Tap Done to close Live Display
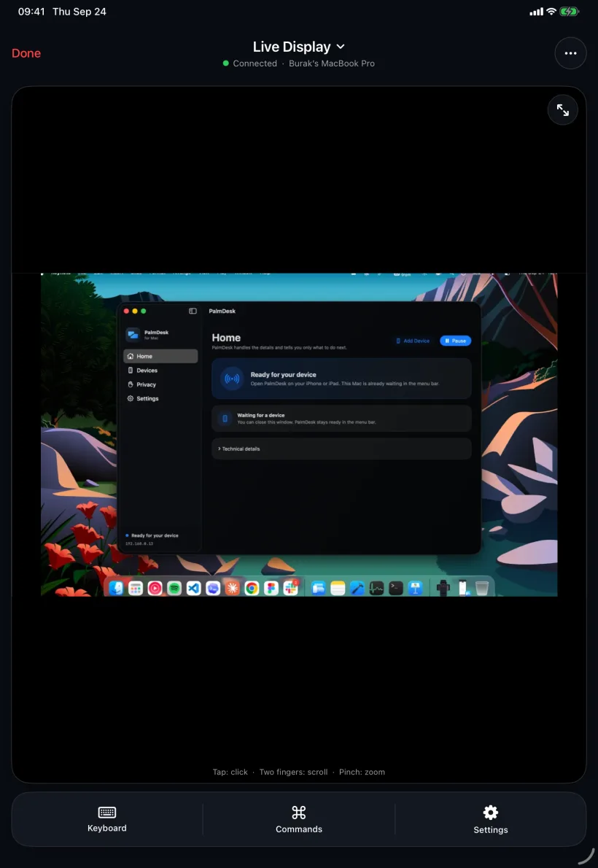This screenshot has width=598, height=868. pyautogui.click(x=26, y=53)
